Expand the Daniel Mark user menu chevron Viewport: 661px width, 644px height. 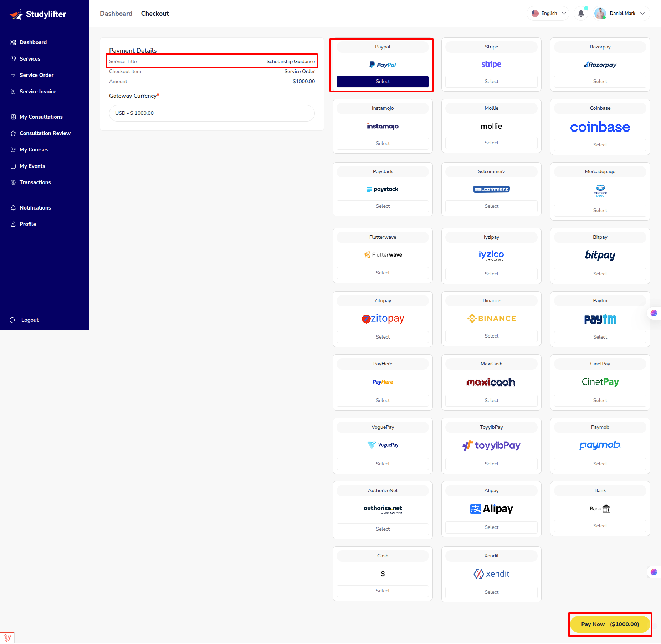pyautogui.click(x=642, y=14)
